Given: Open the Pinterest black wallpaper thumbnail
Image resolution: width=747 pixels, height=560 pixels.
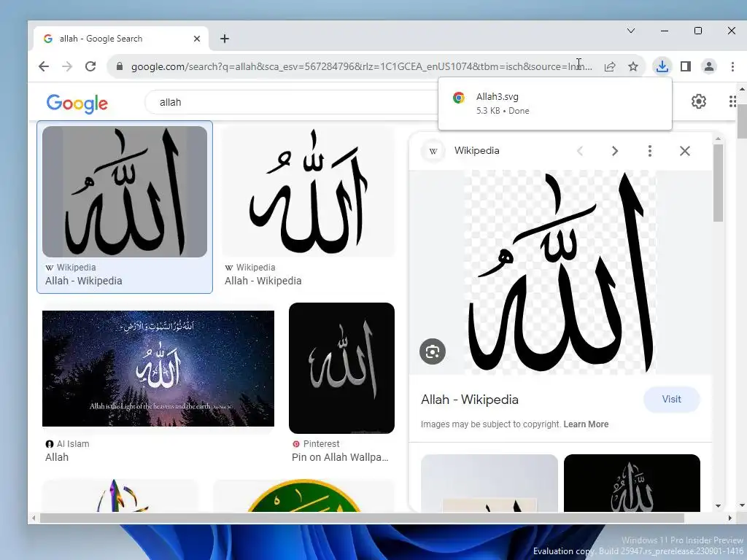Looking at the screenshot, I should pyautogui.click(x=341, y=368).
